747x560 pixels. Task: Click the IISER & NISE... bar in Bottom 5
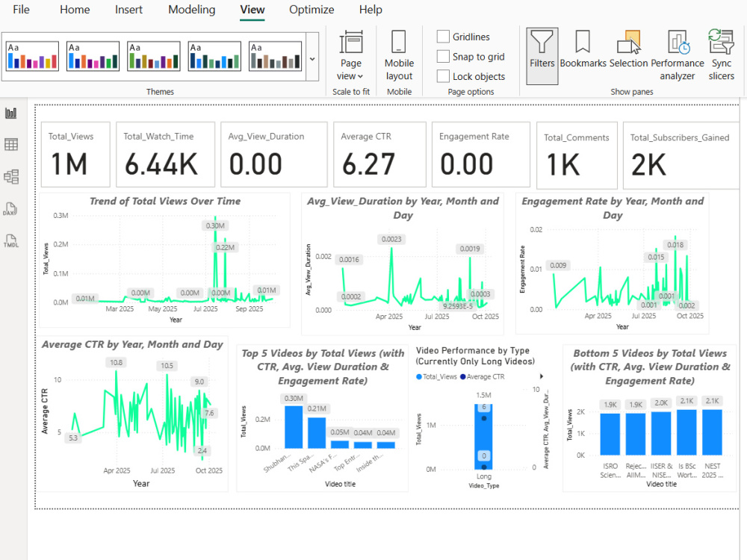661,433
